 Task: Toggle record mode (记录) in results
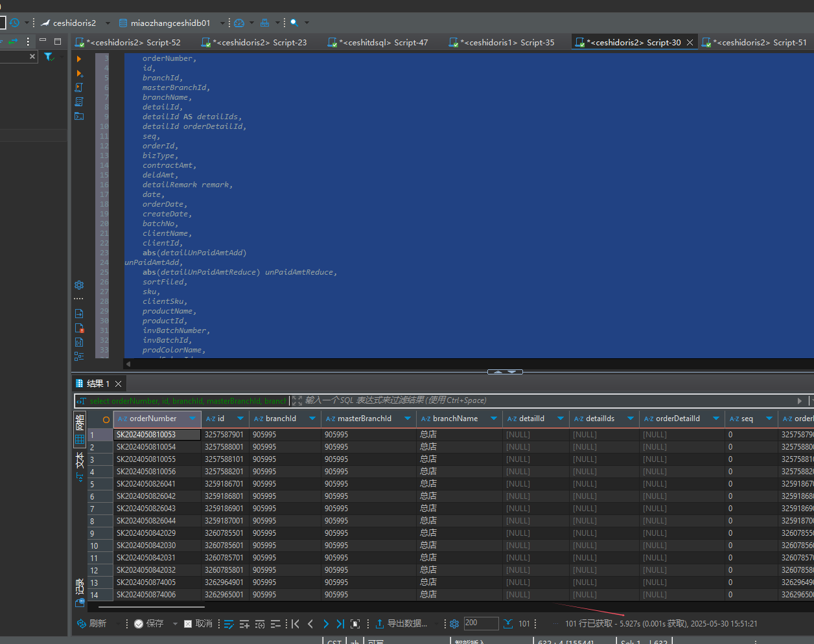point(80,592)
